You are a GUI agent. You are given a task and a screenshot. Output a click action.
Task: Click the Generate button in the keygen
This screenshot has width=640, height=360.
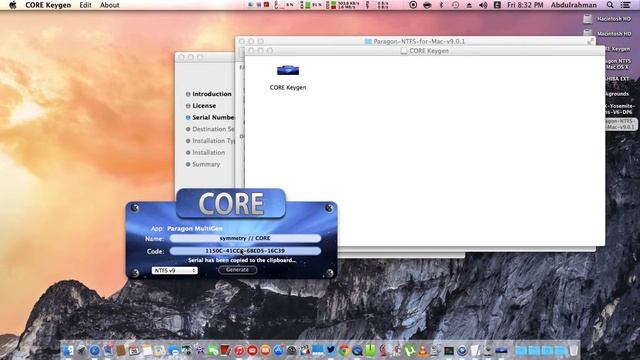pyautogui.click(x=238, y=270)
